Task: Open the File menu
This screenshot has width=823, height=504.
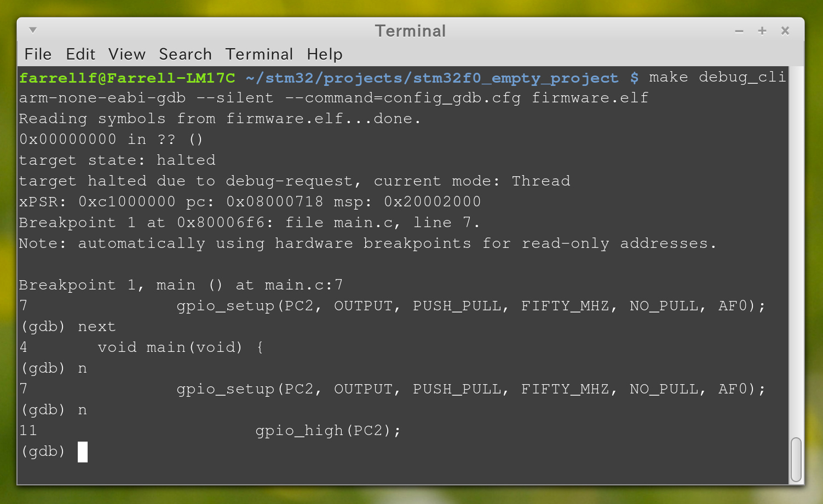Action: (x=38, y=54)
